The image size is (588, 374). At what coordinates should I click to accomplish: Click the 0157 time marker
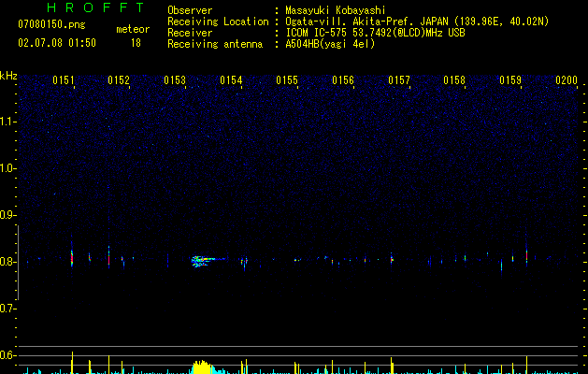click(399, 80)
